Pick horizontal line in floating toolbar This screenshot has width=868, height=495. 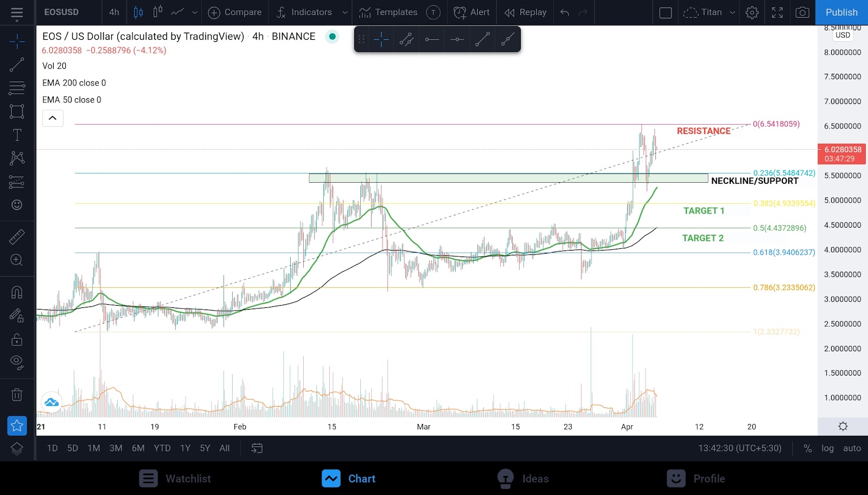click(457, 39)
